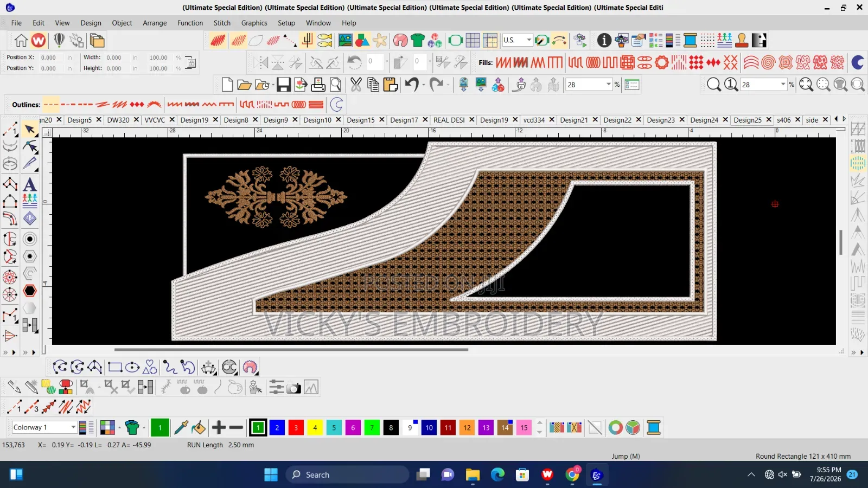Open Windows taskbar Search box
The height and width of the screenshot is (488, 868).
tap(348, 474)
